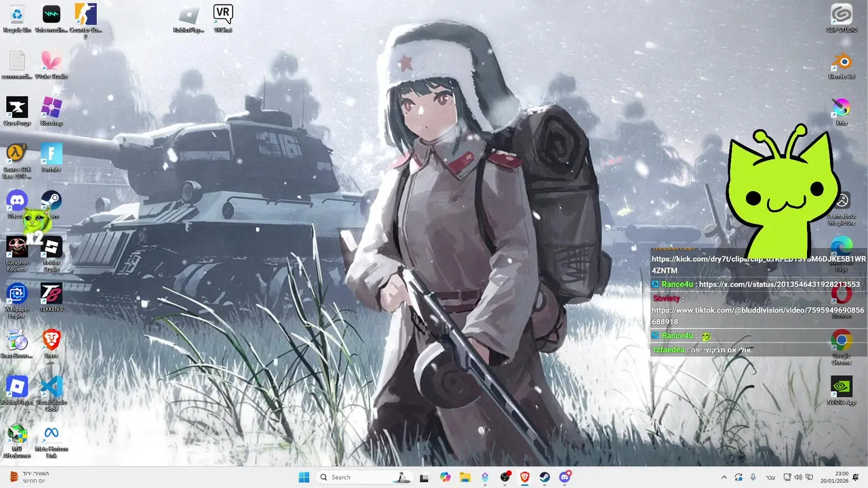The height and width of the screenshot is (488, 868).
Task: Open CLIP STUDIO desktop icon
Action: (842, 18)
